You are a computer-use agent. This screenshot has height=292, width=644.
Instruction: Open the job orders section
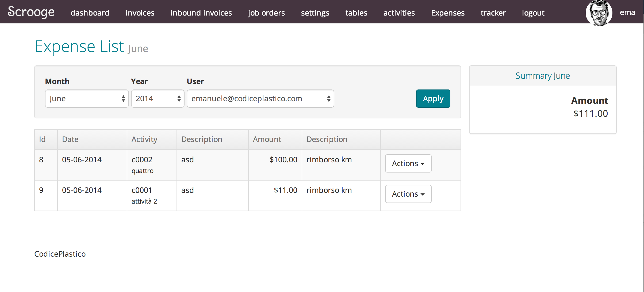266,13
